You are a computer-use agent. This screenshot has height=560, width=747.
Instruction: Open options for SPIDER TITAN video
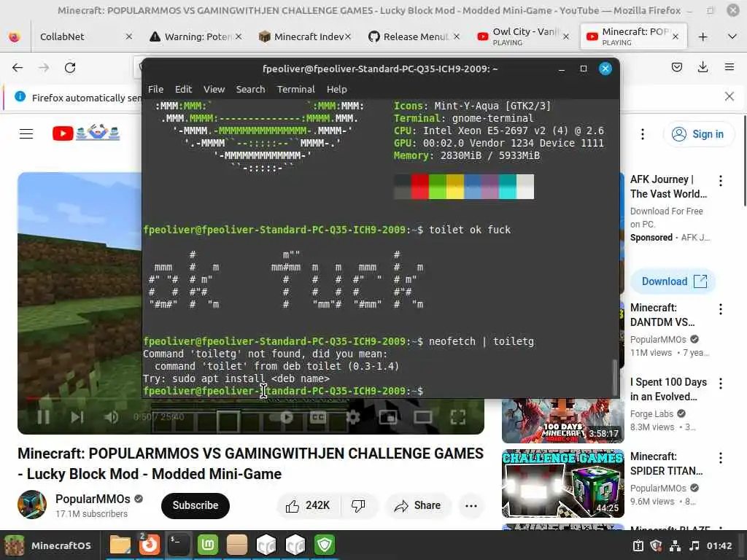point(720,458)
